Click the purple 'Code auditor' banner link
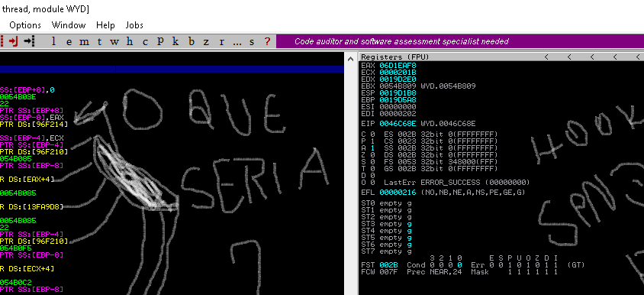Image resolution: width=644 pixels, height=295 pixels. pyautogui.click(x=401, y=41)
